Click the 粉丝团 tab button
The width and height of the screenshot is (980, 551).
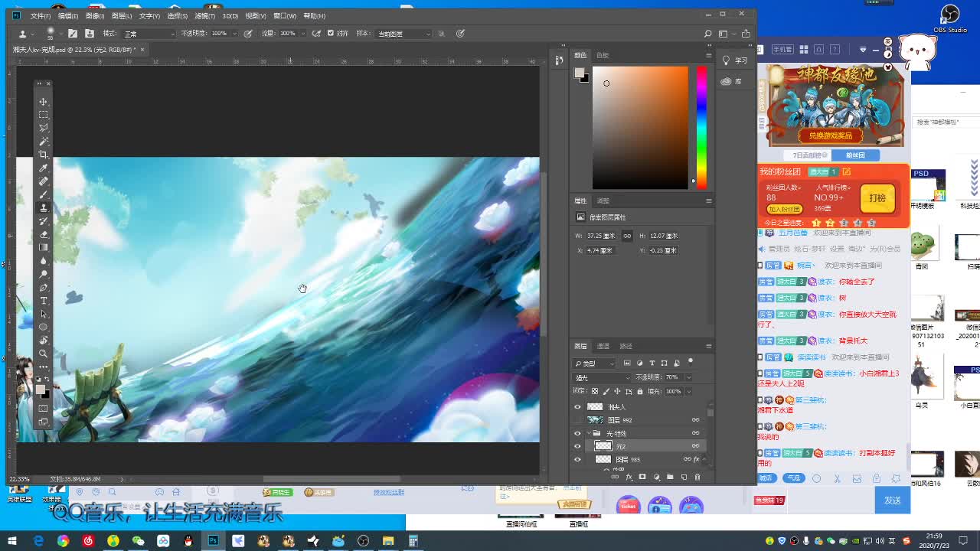pyautogui.click(x=855, y=155)
